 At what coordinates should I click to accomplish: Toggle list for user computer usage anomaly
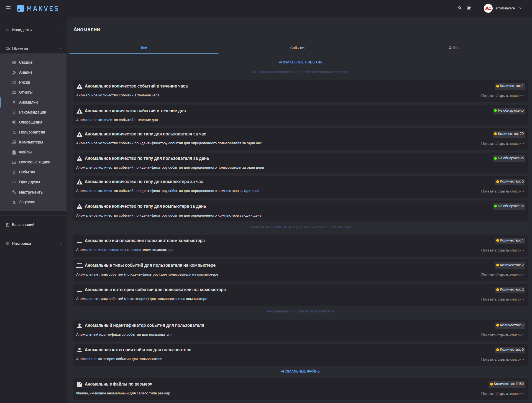tap(502, 250)
